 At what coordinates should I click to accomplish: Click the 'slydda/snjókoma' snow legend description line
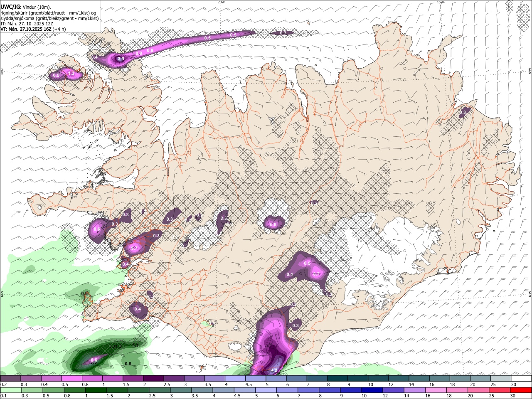point(49,18)
